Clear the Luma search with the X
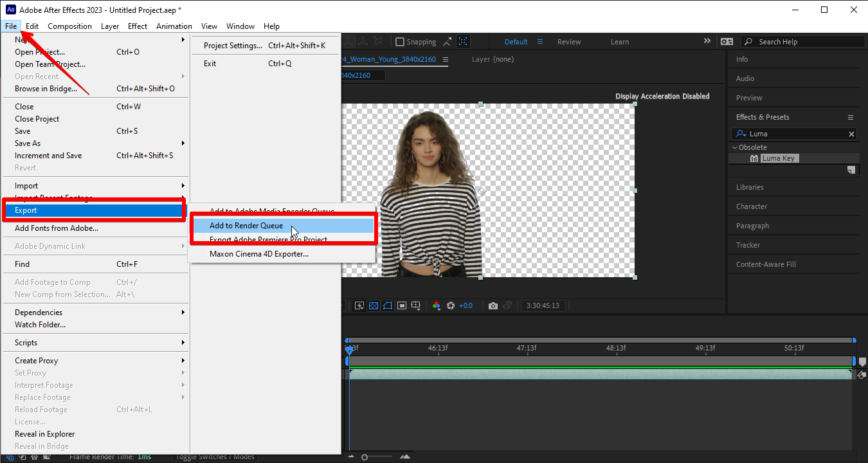This screenshot has height=463, width=868. 851,134
